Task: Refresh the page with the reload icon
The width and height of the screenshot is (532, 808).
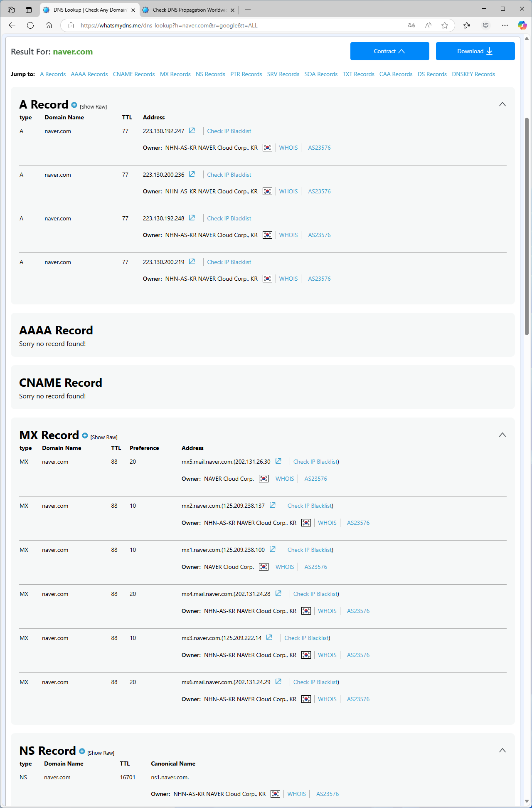Action: pyautogui.click(x=30, y=25)
